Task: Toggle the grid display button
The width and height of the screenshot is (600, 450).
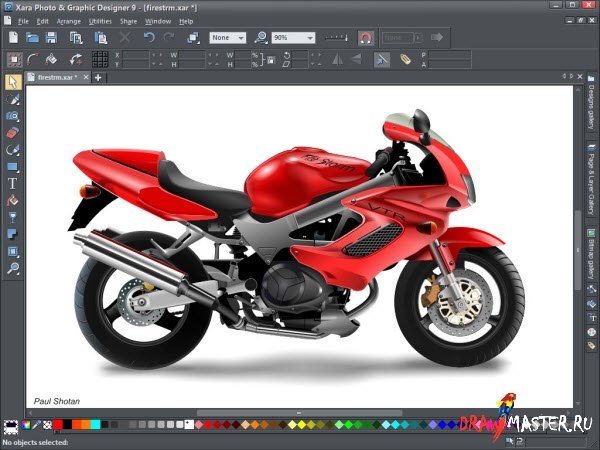Action: pos(100,59)
